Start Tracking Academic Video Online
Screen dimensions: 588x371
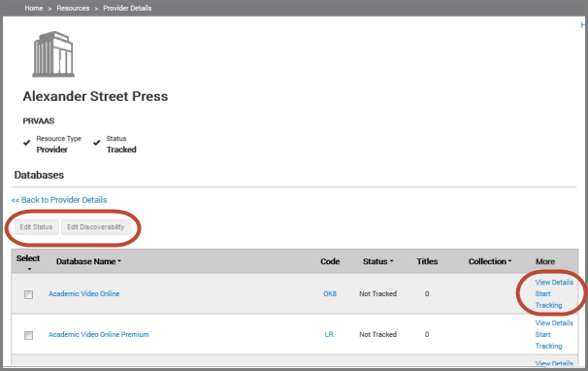click(548, 299)
